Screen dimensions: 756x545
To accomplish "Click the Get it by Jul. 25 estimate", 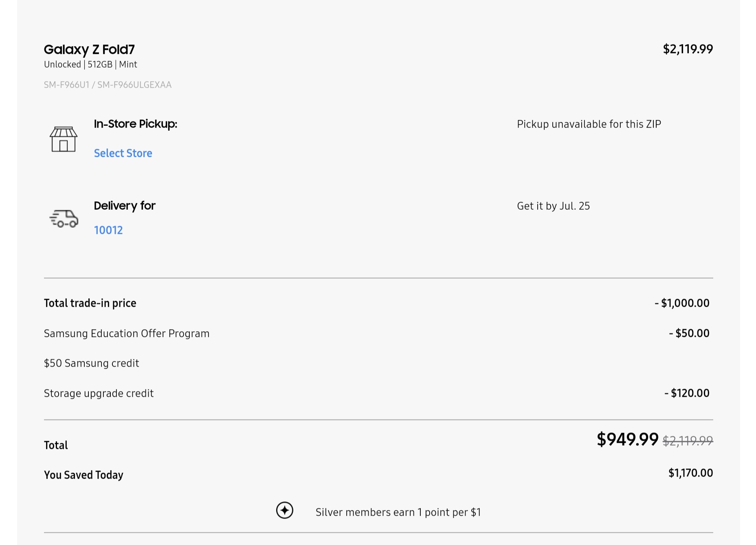I will click(553, 206).
